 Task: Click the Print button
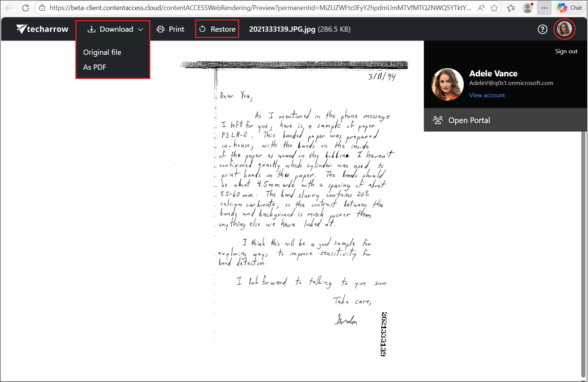(x=171, y=29)
